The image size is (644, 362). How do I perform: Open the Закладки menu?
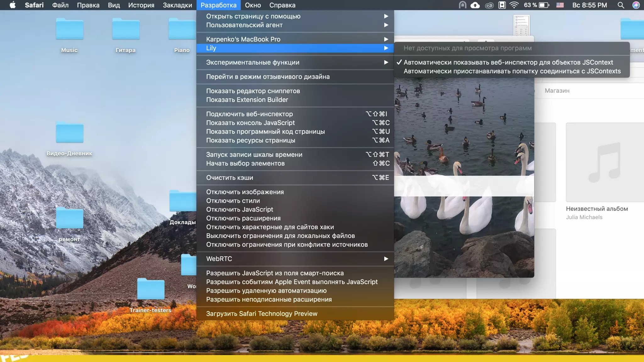(177, 5)
